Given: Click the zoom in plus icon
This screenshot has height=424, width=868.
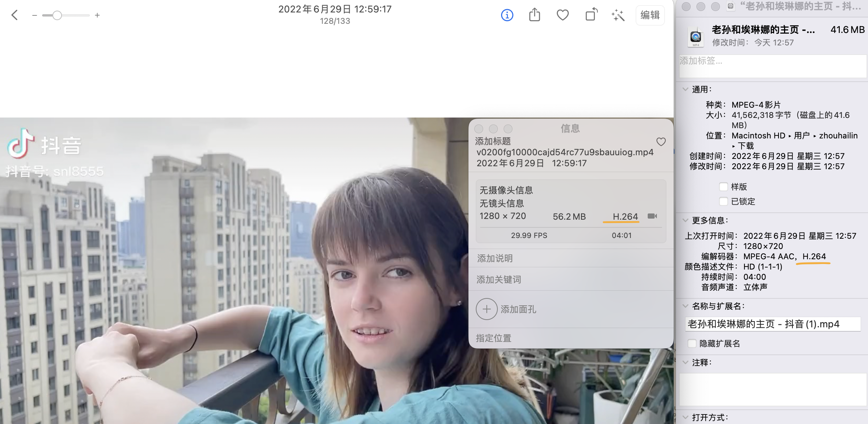Looking at the screenshot, I should [x=97, y=15].
